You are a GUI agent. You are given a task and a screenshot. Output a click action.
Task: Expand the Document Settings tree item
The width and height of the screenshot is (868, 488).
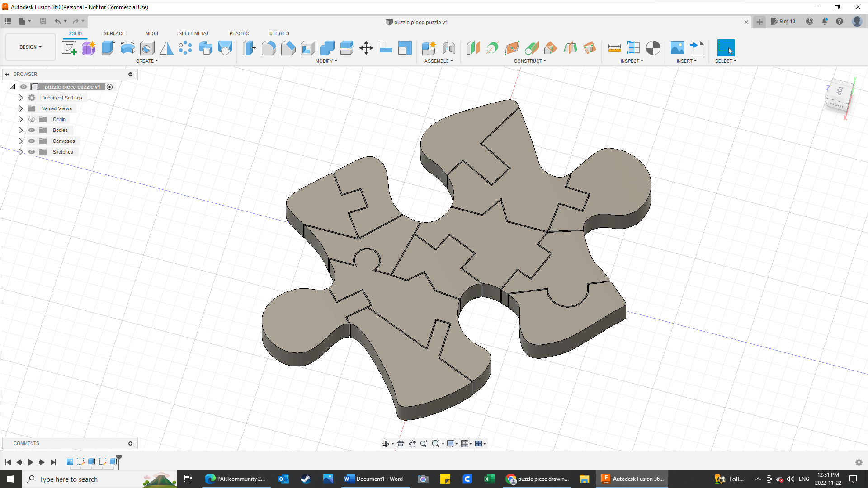click(x=20, y=98)
